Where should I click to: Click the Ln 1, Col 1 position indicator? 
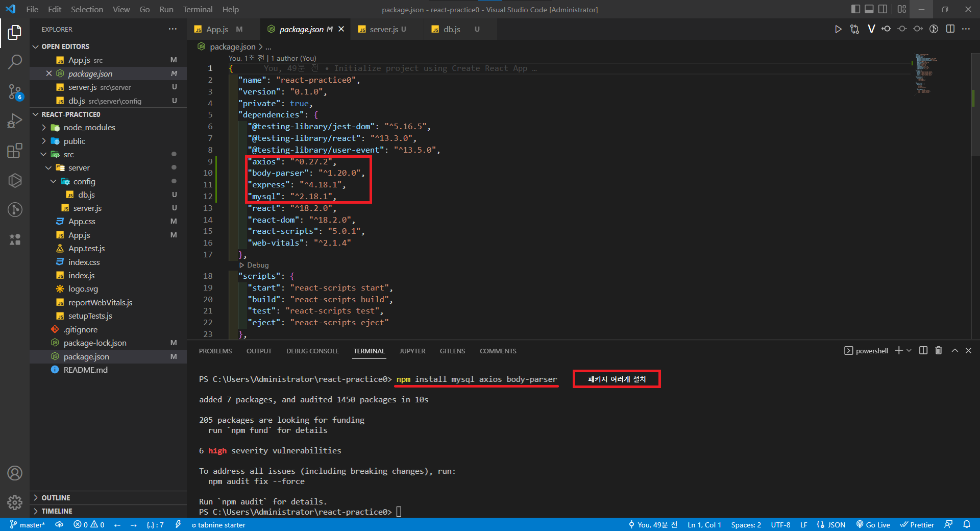(x=704, y=525)
